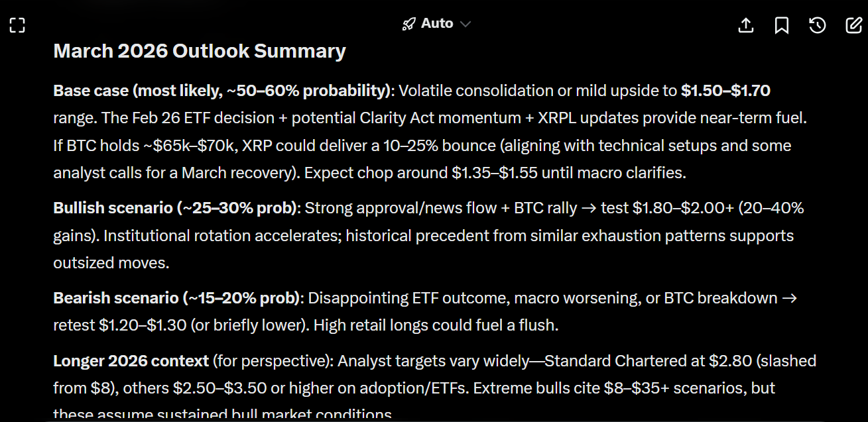
Task: Start a new chat with the compose icon
Action: pos(853,25)
